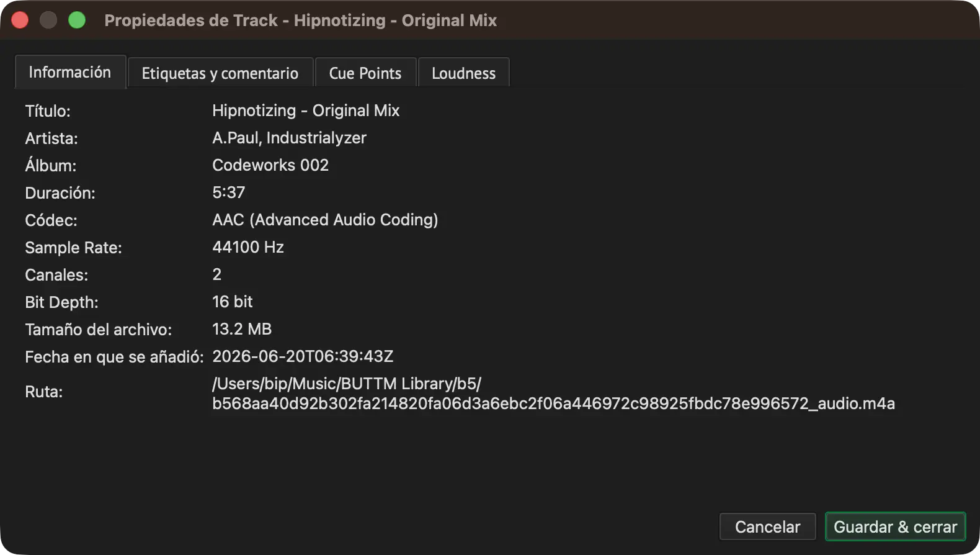This screenshot has height=555, width=980.
Task: Click the Duración: label
Action: (60, 193)
